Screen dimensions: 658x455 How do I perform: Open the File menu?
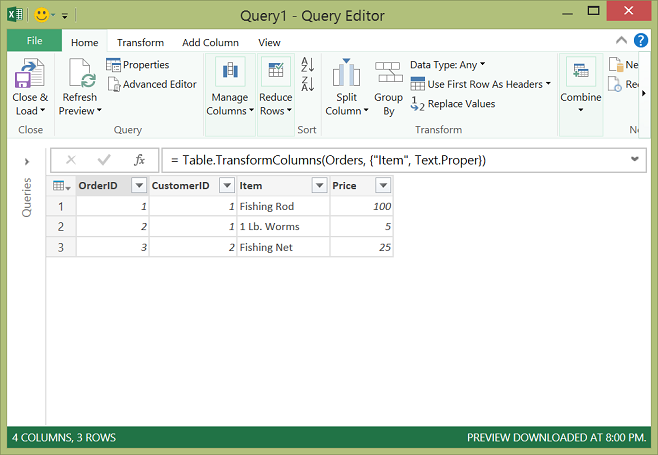click(x=34, y=41)
